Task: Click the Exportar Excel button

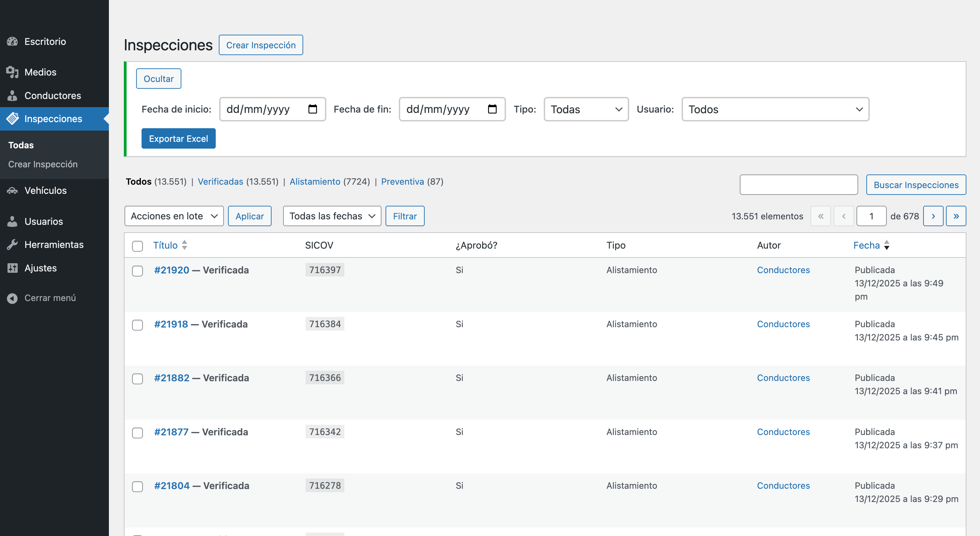Action: click(x=178, y=138)
